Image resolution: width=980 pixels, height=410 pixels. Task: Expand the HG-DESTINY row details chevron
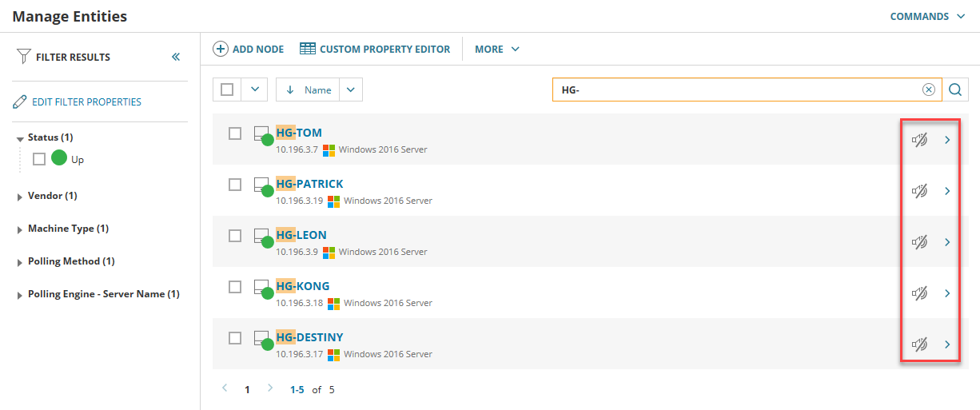click(947, 344)
